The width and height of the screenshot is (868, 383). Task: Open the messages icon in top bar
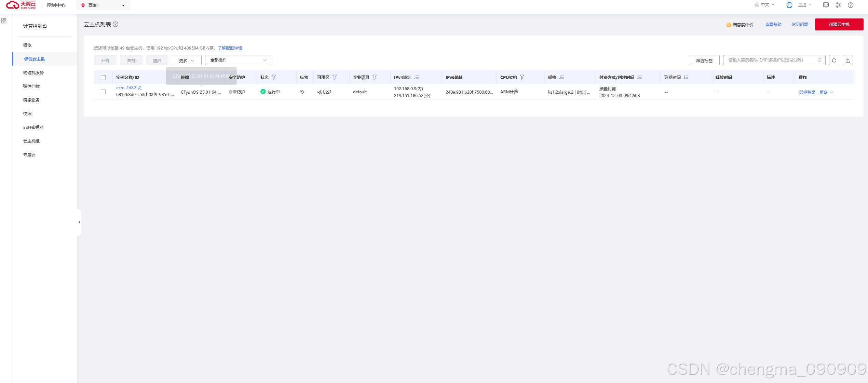click(826, 5)
